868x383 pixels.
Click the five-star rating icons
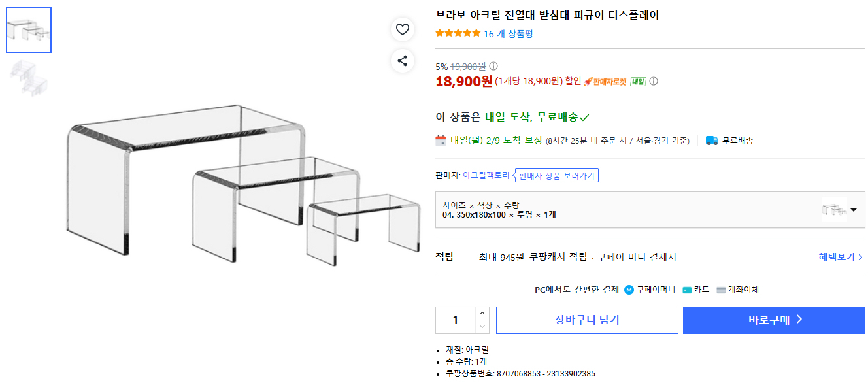coord(458,34)
